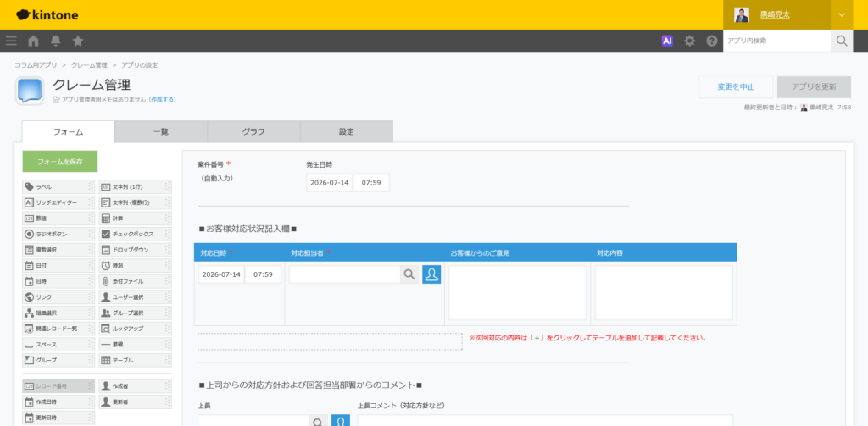Image resolution: width=868 pixels, height=426 pixels.
Task: Select the ドロップダウン field element
Action: pyautogui.click(x=135, y=250)
